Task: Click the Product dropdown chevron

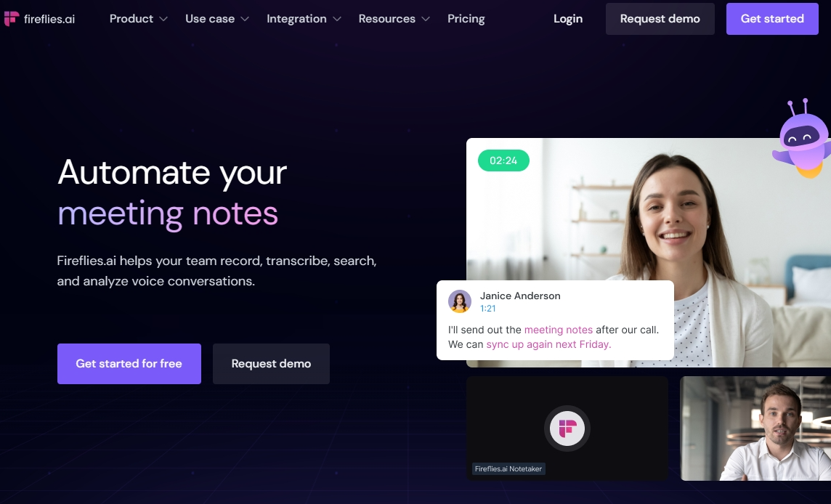Action: [163, 19]
